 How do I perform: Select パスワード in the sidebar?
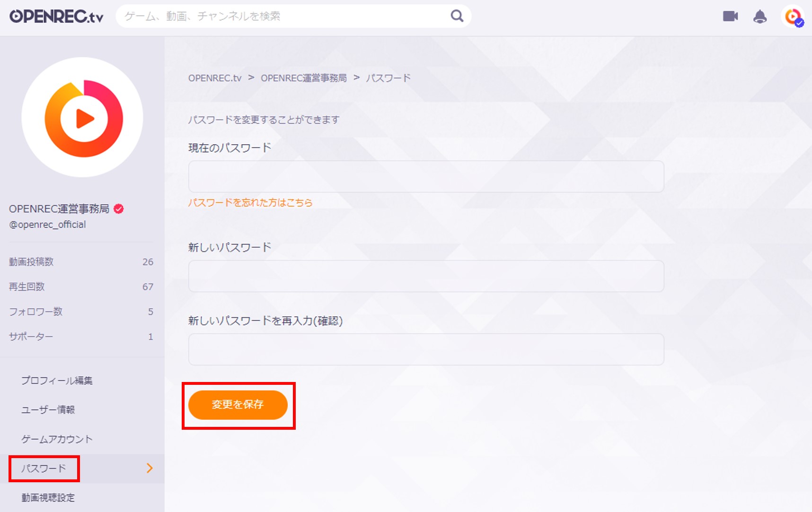pos(82,469)
